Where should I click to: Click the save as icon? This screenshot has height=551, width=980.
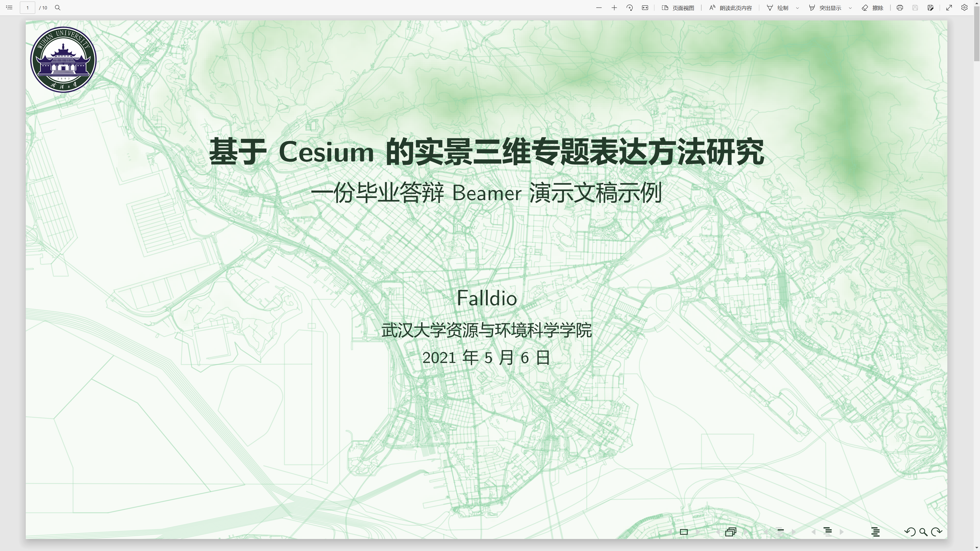[x=930, y=8]
